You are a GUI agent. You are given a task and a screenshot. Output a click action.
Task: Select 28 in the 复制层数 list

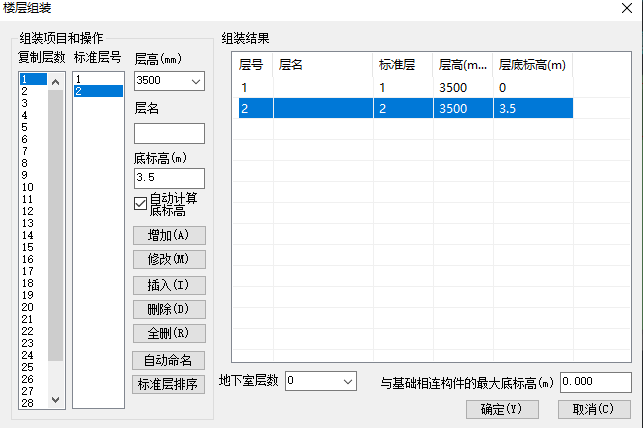(x=33, y=403)
